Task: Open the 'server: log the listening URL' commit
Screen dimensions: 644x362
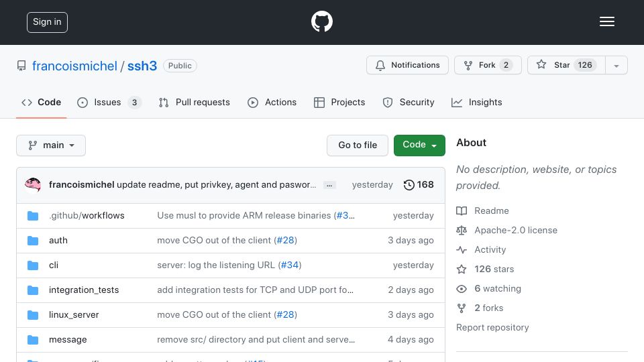Action: (x=216, y=265)
